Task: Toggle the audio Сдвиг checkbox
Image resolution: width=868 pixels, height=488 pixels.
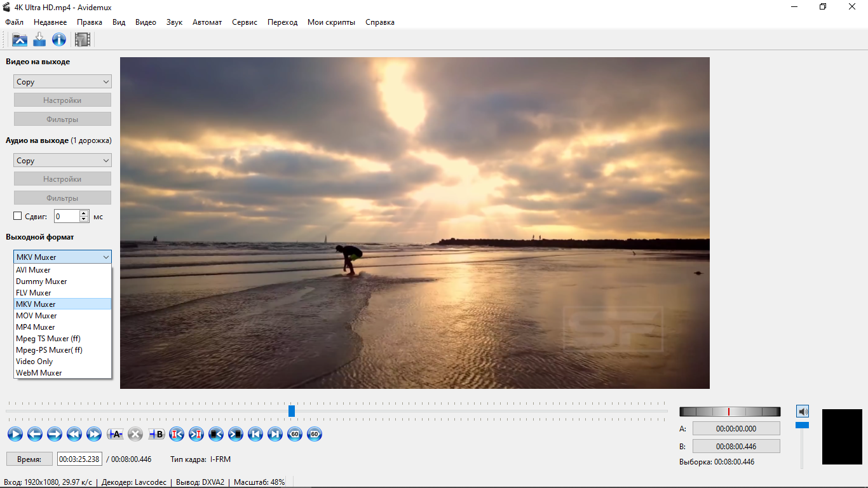Action: 18,216
